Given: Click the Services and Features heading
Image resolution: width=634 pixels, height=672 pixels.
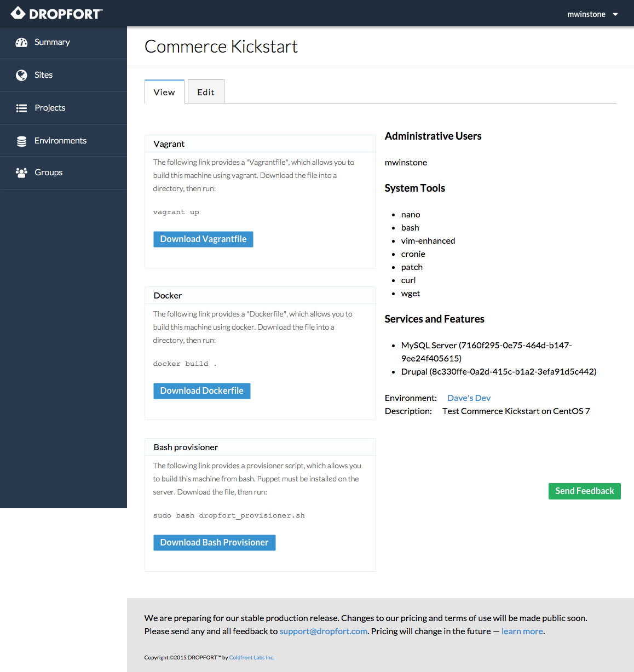Looking at the screenshot, I should tap(435, 319).
